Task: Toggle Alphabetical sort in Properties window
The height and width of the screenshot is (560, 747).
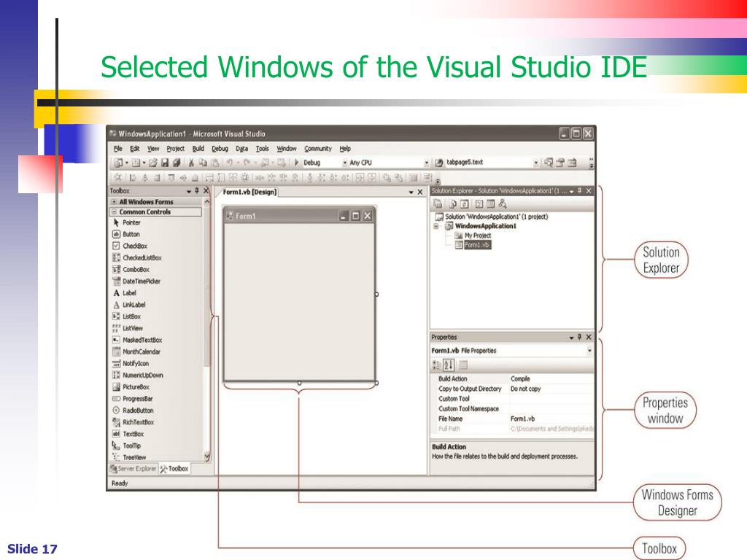Action: pos(449,365)
